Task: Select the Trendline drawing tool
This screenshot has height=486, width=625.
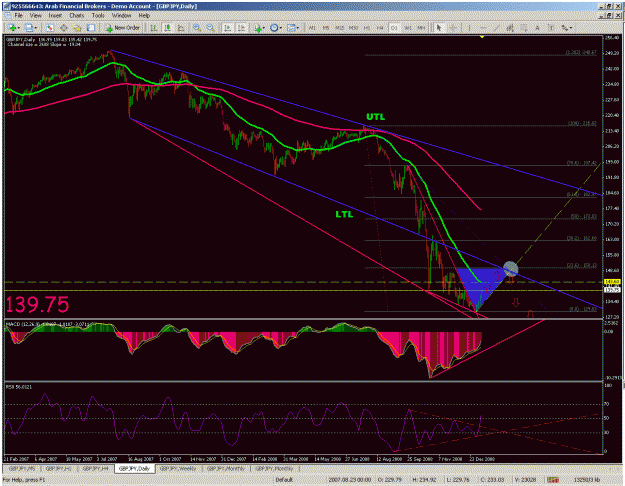Action: [x=497, y=28]
